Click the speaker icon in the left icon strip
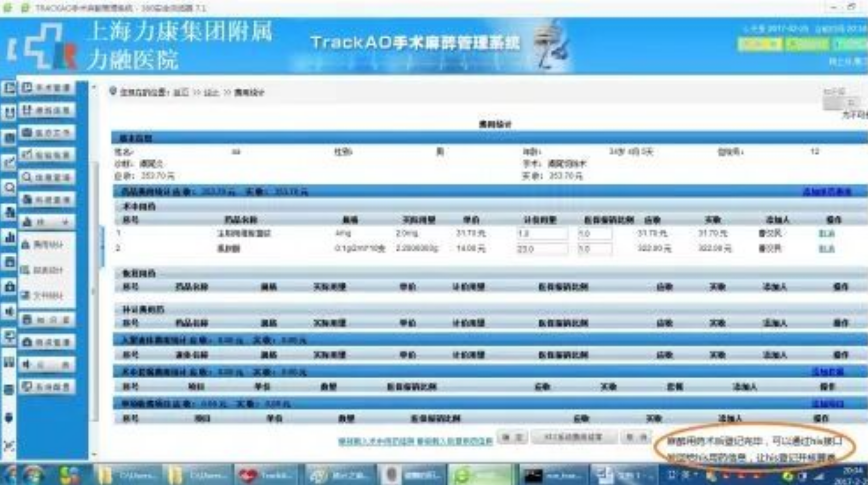 tap(9, 312)
